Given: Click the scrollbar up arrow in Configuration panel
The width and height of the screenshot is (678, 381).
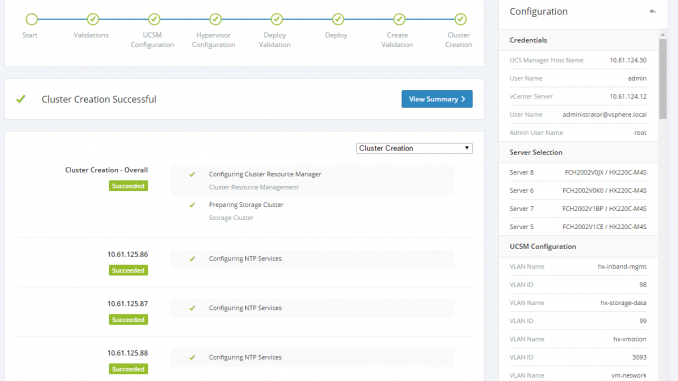Looking at the screenshot, I should click(662, 34).
